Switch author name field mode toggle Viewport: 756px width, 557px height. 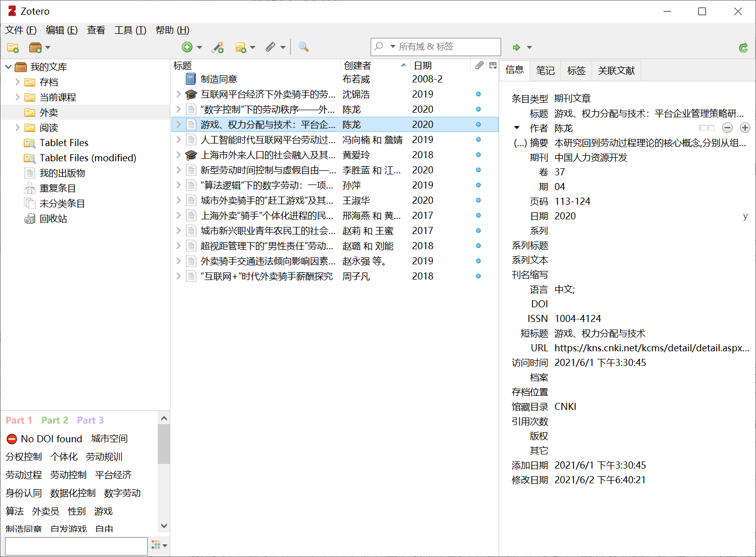[x=706, y=128]
